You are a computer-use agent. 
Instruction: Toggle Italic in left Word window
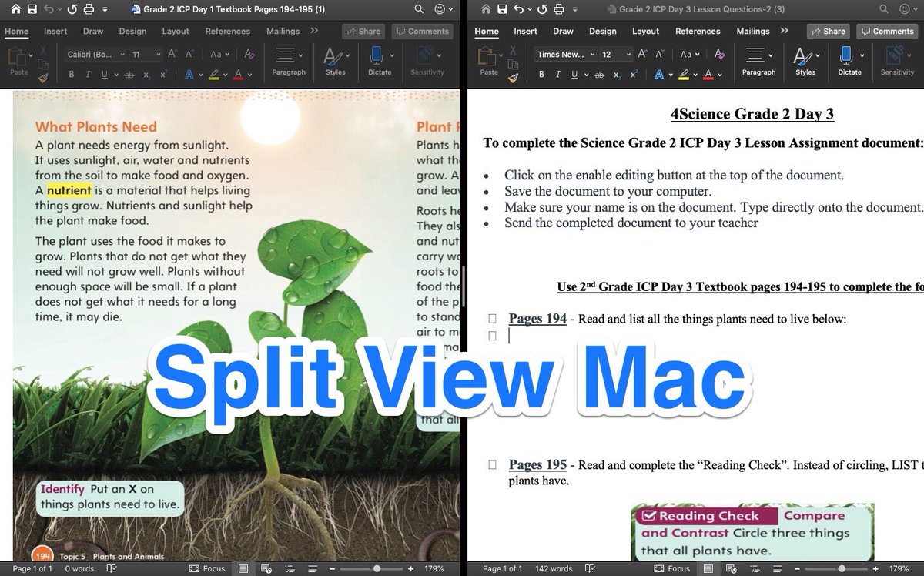(87, 75)
